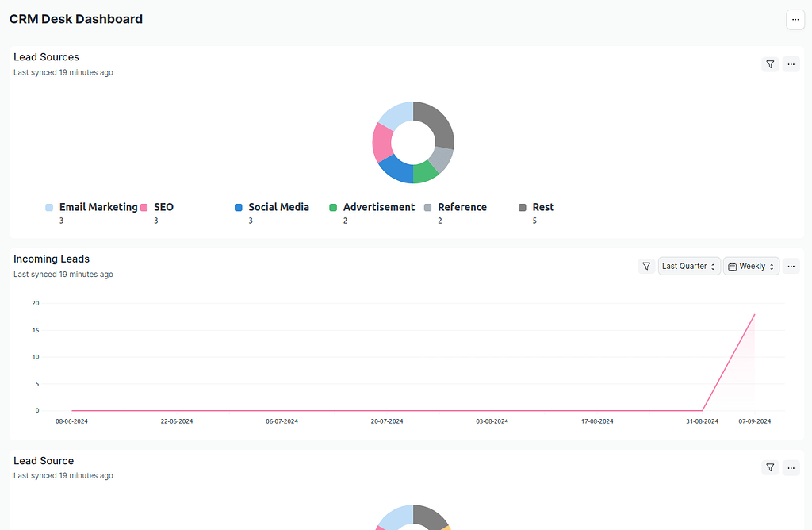Open the Last Quarter dropdown
Image resolution: width=812 pixels, height=530 pixels.
coord(688,266)
